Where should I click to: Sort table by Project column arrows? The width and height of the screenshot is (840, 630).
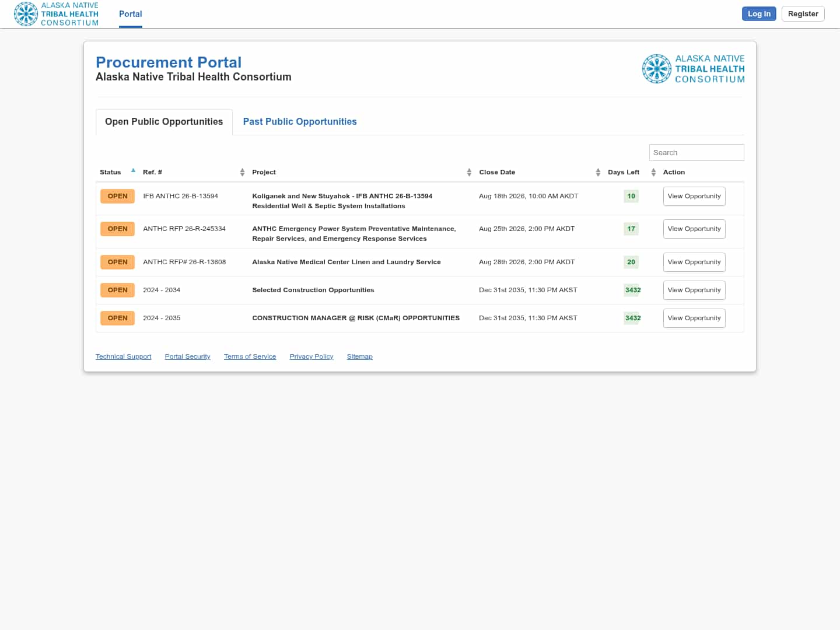pyautogui.click(x=469, y=172)
